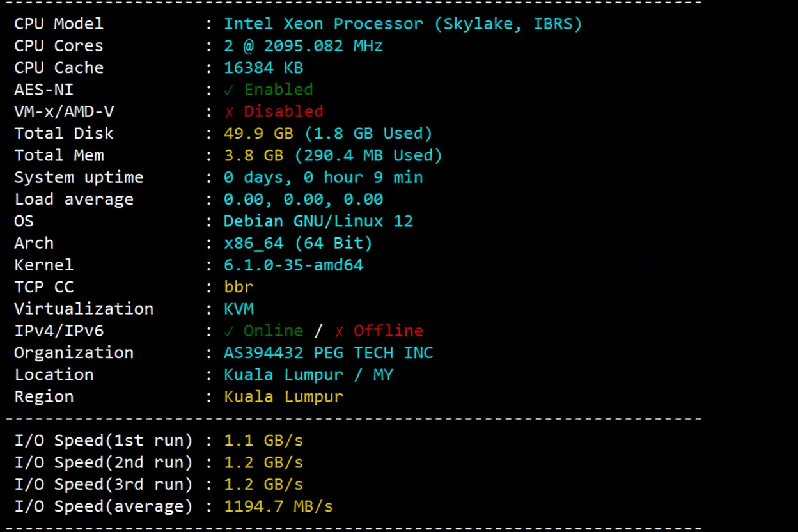The image size is (798, 532).
Task: Select the 2nd run '1.2 GB/s' value
Action: [263, 463]
